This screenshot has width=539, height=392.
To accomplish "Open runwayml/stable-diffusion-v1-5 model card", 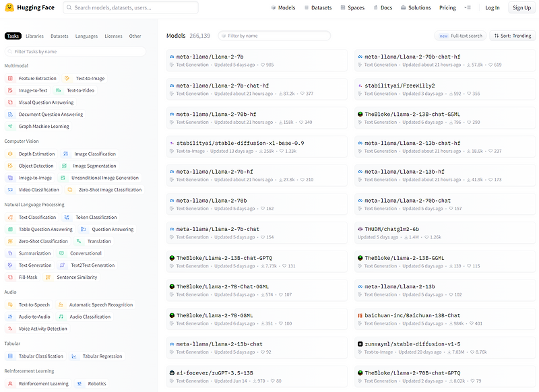I will pyautogui.click(x=445, y=348).
